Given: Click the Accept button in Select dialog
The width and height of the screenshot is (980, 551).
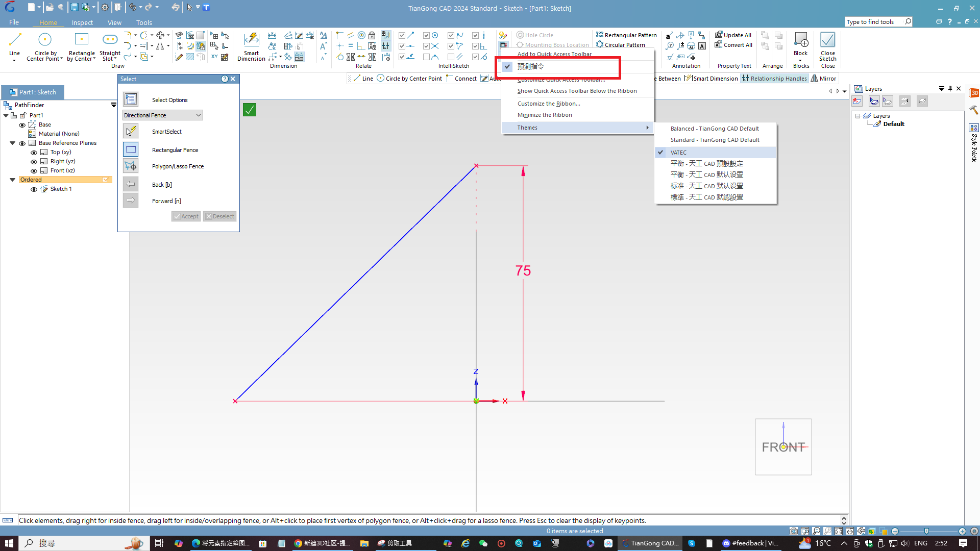Looking at the screenshot, I should [186, 216].
